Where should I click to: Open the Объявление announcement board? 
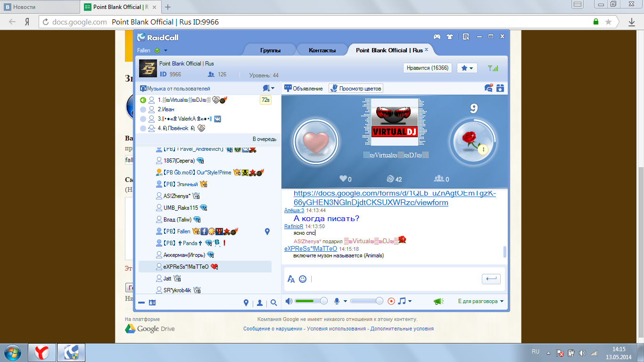(304, 88)
